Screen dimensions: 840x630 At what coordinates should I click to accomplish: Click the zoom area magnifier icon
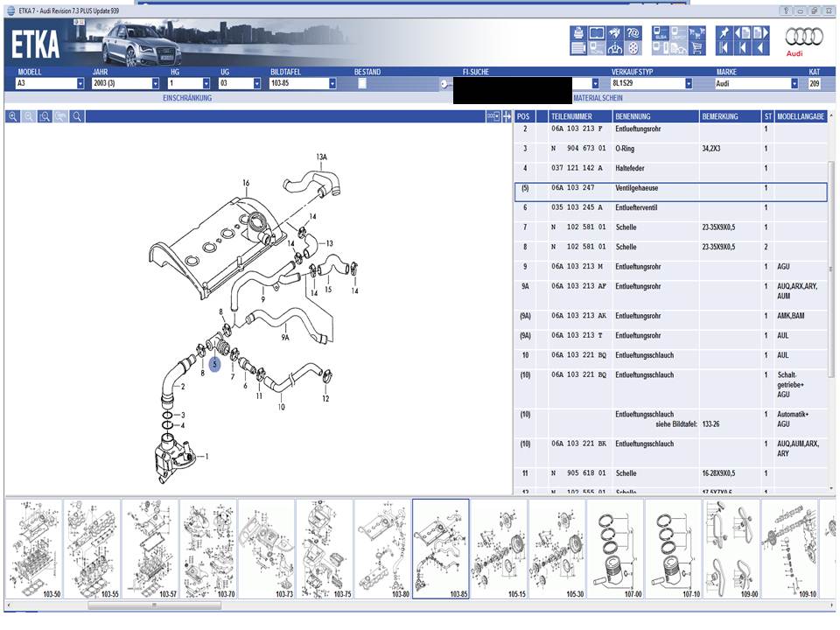click(45, 116)
